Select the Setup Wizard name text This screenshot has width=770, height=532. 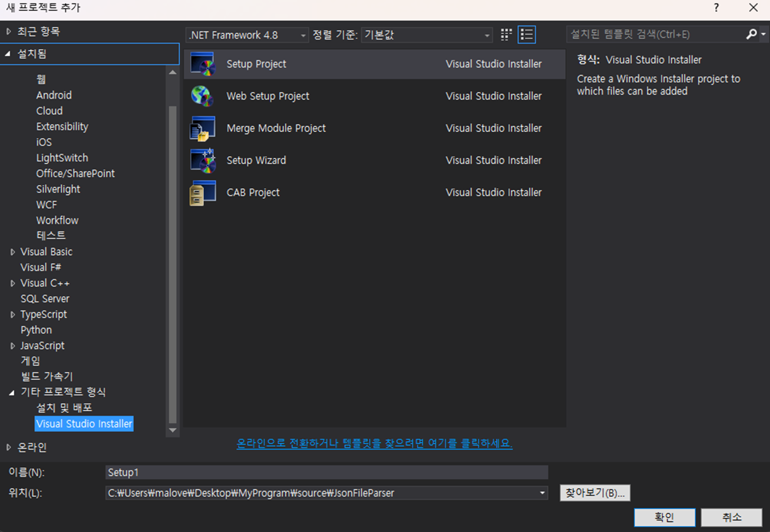tap(256, 160)
